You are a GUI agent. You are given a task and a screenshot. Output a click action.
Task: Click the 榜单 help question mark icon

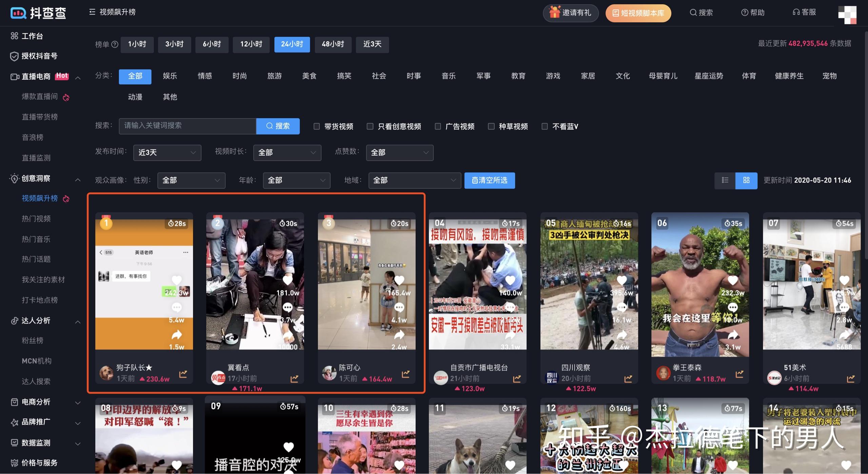(x=115, y=44)
